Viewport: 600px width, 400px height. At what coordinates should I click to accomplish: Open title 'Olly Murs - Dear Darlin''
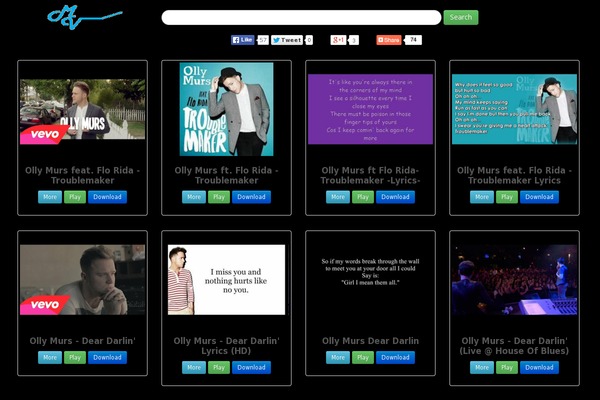point(82,341)
